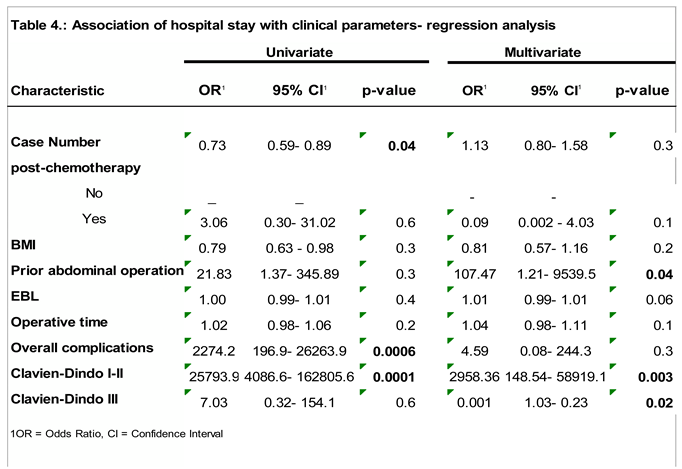Select the EBL row label

pyautogui.click(x=25, y=297)
